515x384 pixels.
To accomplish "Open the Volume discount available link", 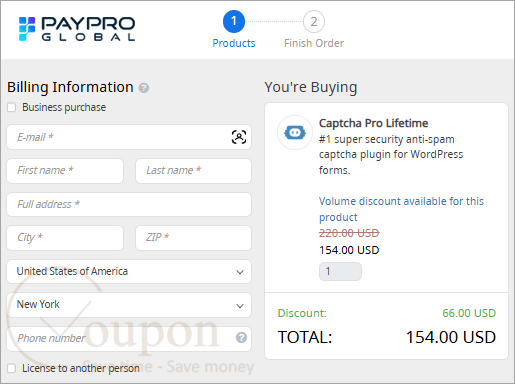I will [401, 209].
